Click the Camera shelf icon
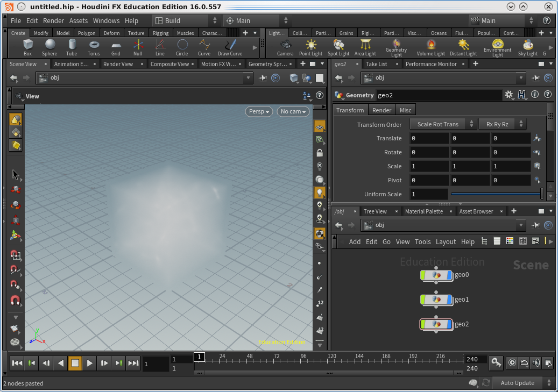Image resolution: width=558 pixels, height=392 pixels. point(285,46)
